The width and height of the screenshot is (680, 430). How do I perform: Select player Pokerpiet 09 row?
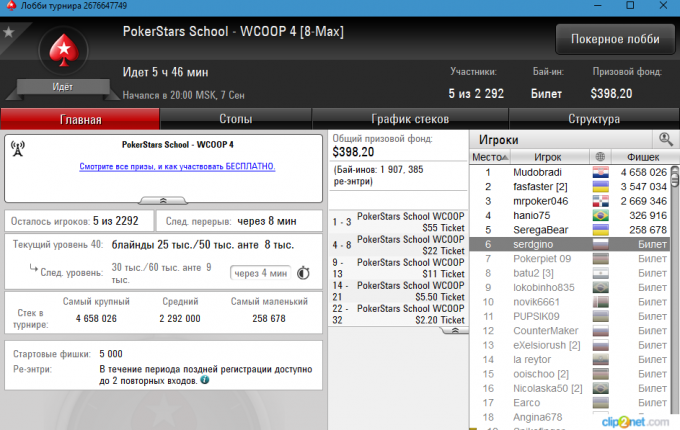pos(570,259)
